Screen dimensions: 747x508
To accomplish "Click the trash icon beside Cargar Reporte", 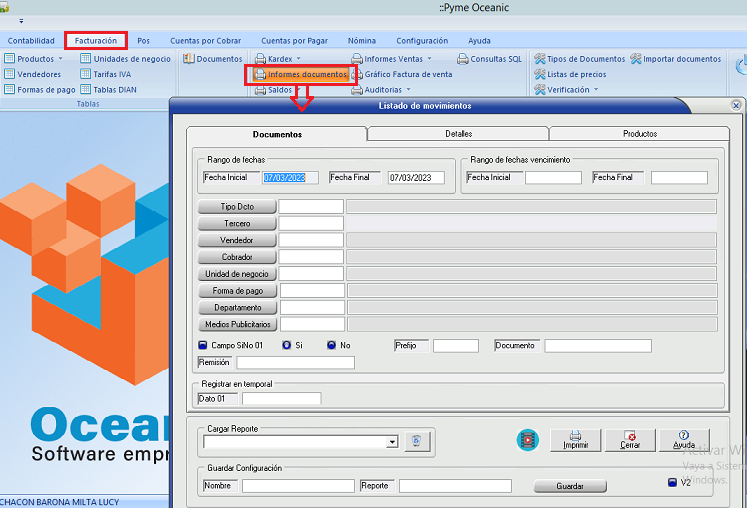I will click(417, 441).
